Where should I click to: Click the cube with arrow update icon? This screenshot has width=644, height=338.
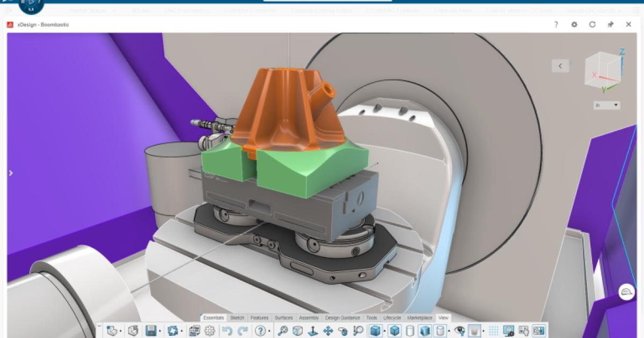point(133,331)
